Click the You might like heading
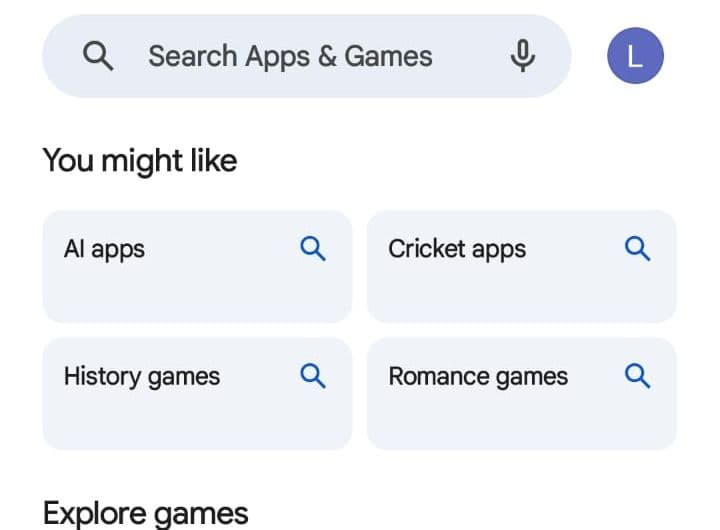Image resolution: width=720 pixels, height=530 pixels. click(x=140, y=161)
